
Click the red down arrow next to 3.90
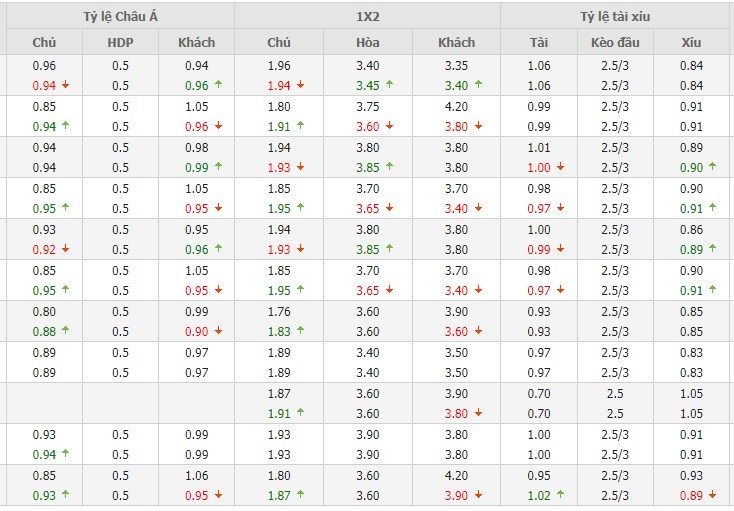477,495
